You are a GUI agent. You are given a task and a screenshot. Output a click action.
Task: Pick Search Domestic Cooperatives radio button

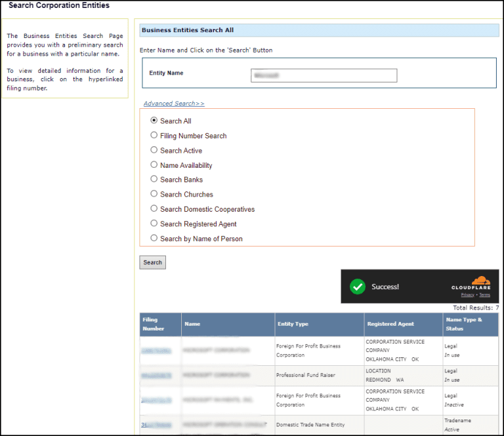tap(154, 209)
